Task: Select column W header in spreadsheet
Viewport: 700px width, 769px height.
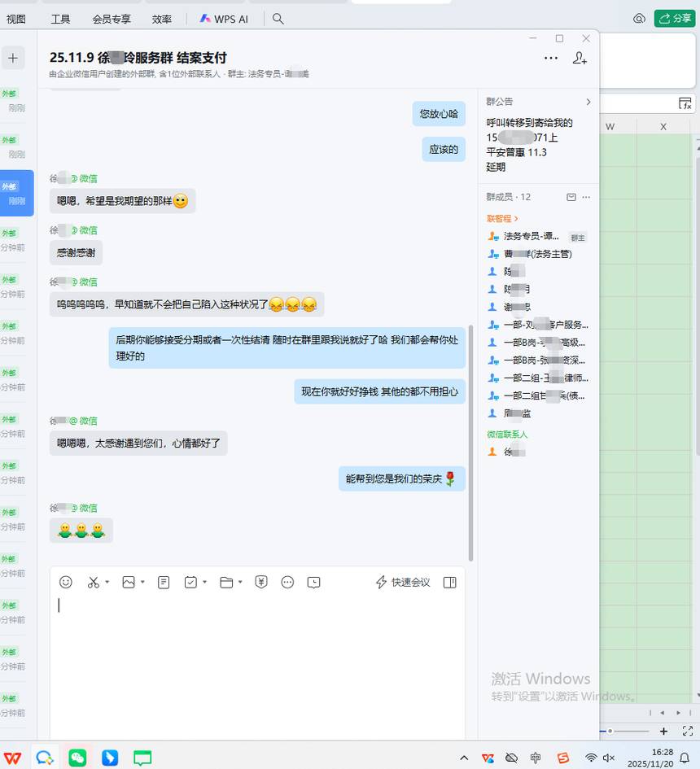Action: (x=610, y=126)
